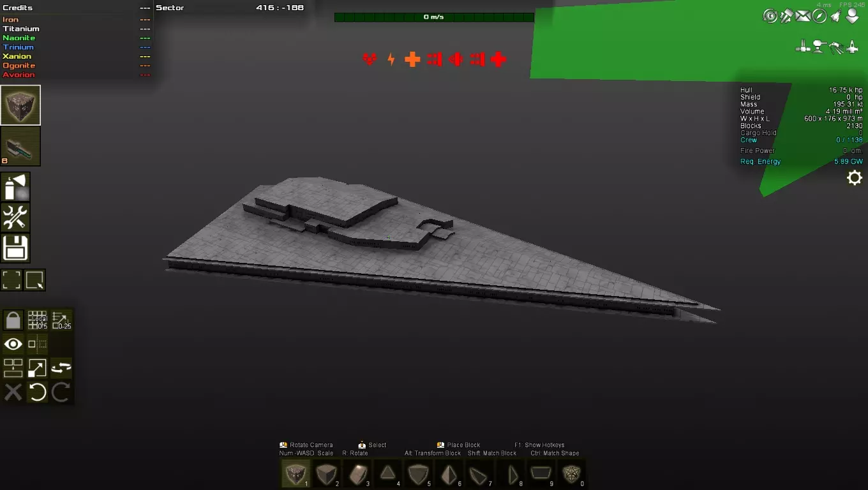Select the spray paint color tool
This screenshot has height=490, width=868.
tap(15, 187)
